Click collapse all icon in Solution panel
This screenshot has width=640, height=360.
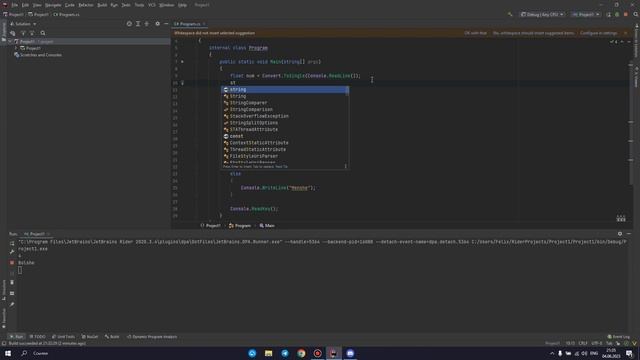pos(147,24)
